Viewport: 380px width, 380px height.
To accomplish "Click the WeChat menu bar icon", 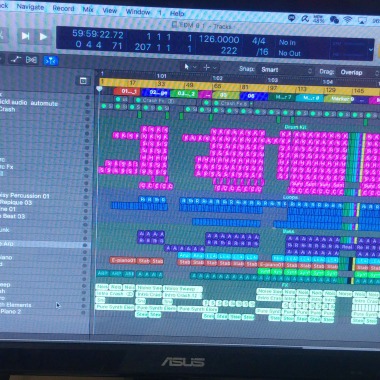I will [334, 20].
